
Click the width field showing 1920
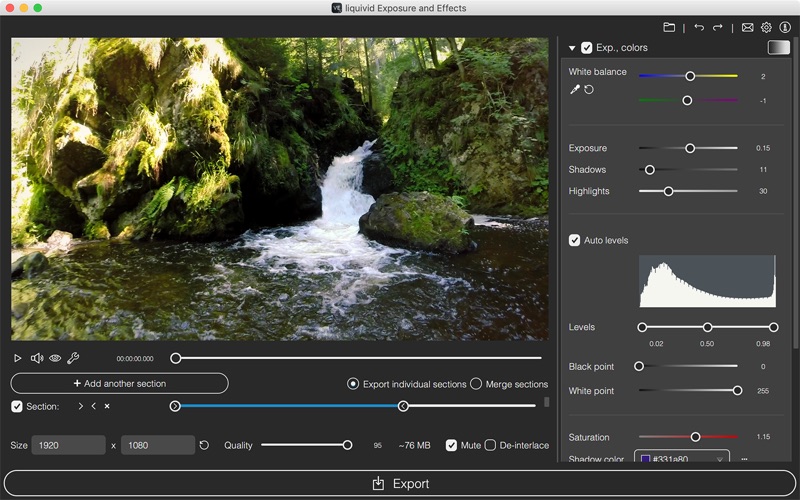[68, 445]
